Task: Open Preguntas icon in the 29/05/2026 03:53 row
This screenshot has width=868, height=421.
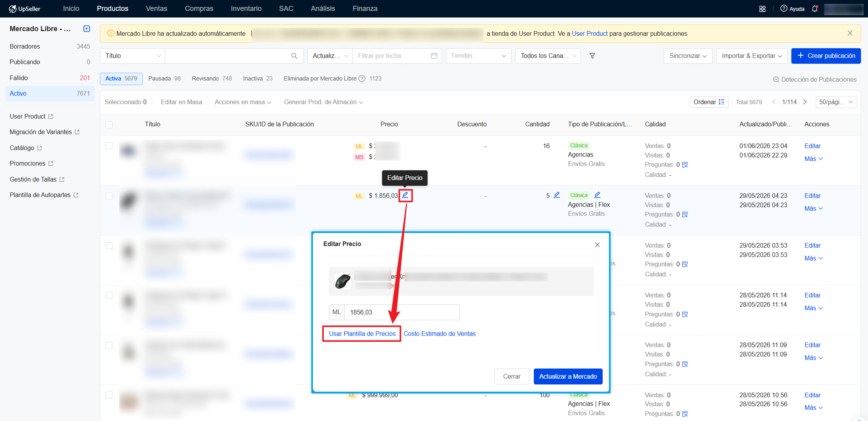Action: pos(685,264)
